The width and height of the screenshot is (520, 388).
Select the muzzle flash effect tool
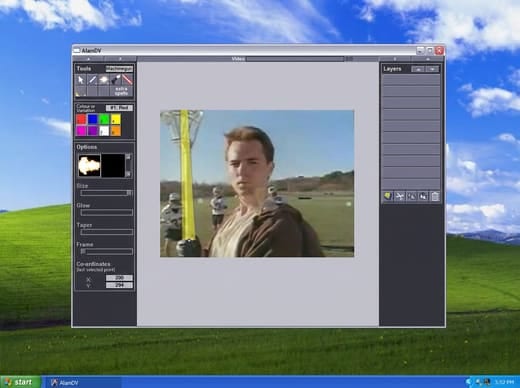point(104,80)
